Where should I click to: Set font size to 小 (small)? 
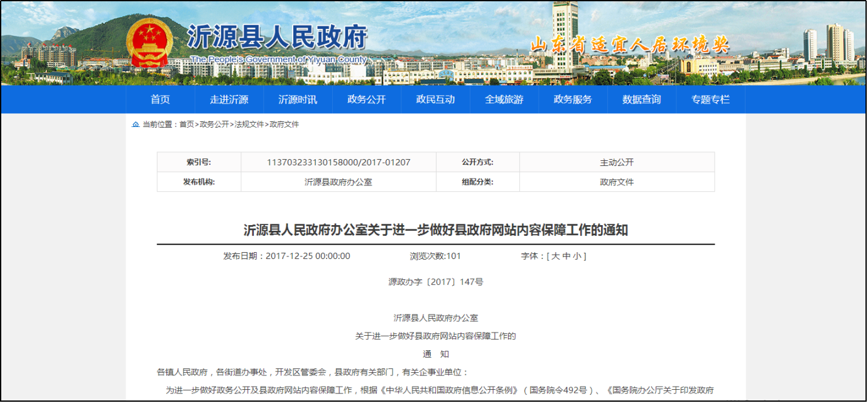point(577,256)
